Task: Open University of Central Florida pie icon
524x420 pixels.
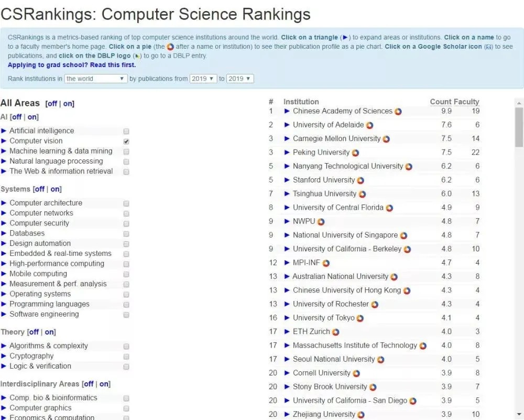Action: [389, 208]
